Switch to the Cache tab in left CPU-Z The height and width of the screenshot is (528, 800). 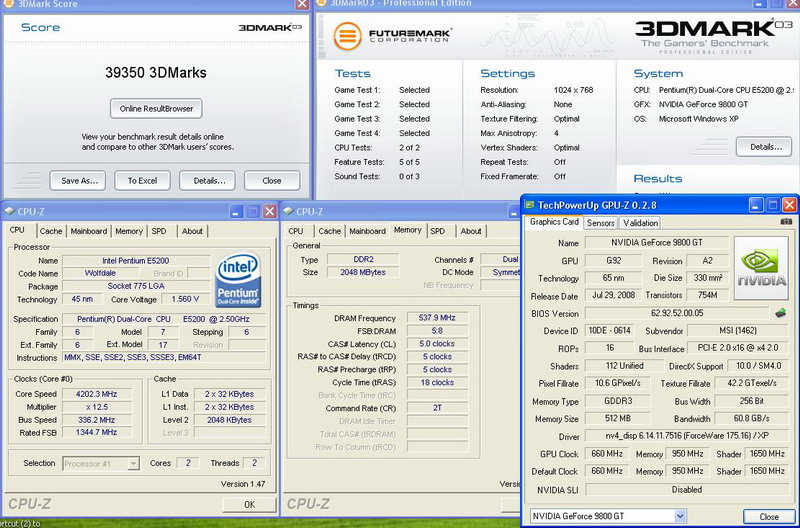click(51, 231)
